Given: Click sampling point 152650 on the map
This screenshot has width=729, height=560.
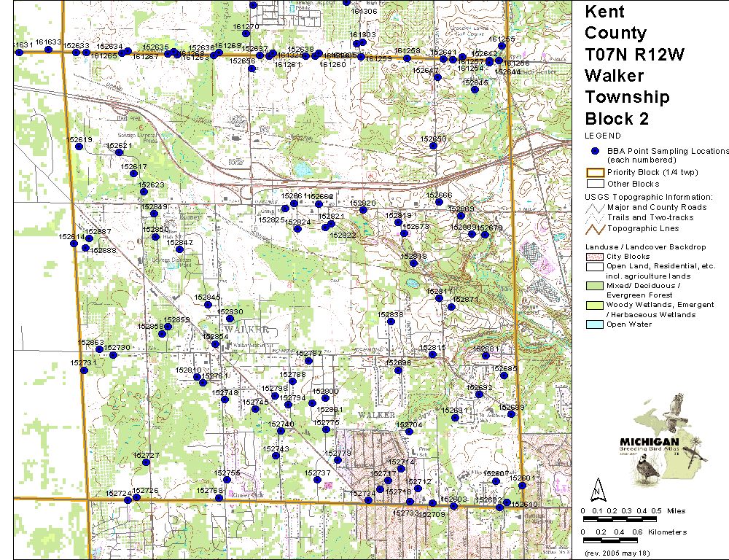Looking at the screenshot, I should (x=433, y=146).
